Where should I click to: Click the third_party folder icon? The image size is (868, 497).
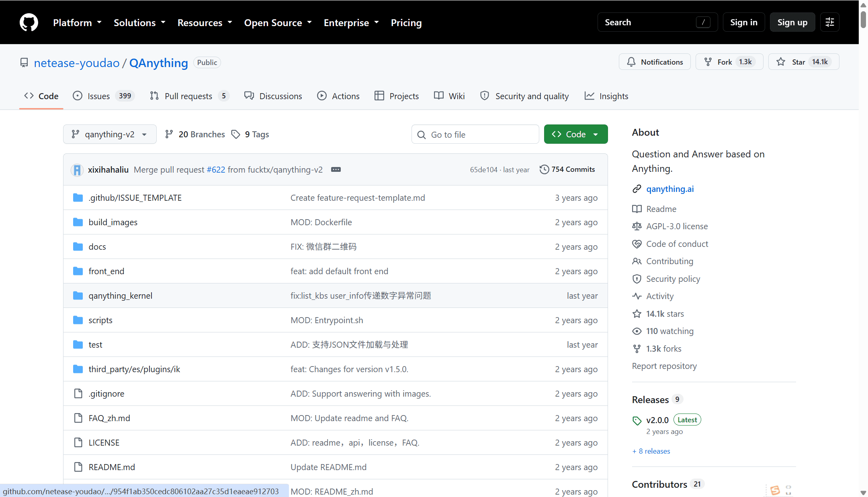tap(78, 369)
